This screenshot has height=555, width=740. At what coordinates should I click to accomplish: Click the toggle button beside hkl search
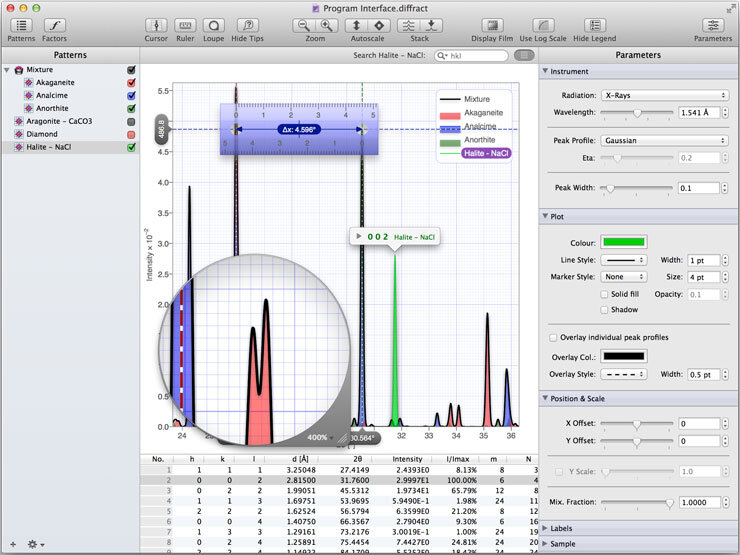524,56
